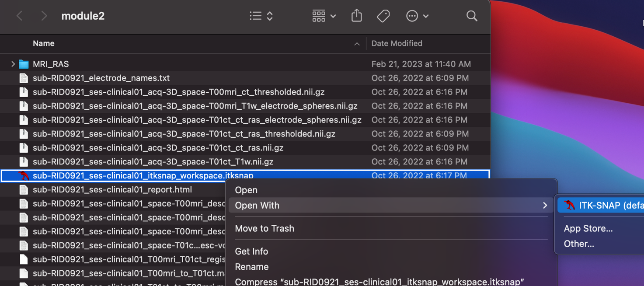Choose App Store… in Open With submenu

tap(588, 228)
